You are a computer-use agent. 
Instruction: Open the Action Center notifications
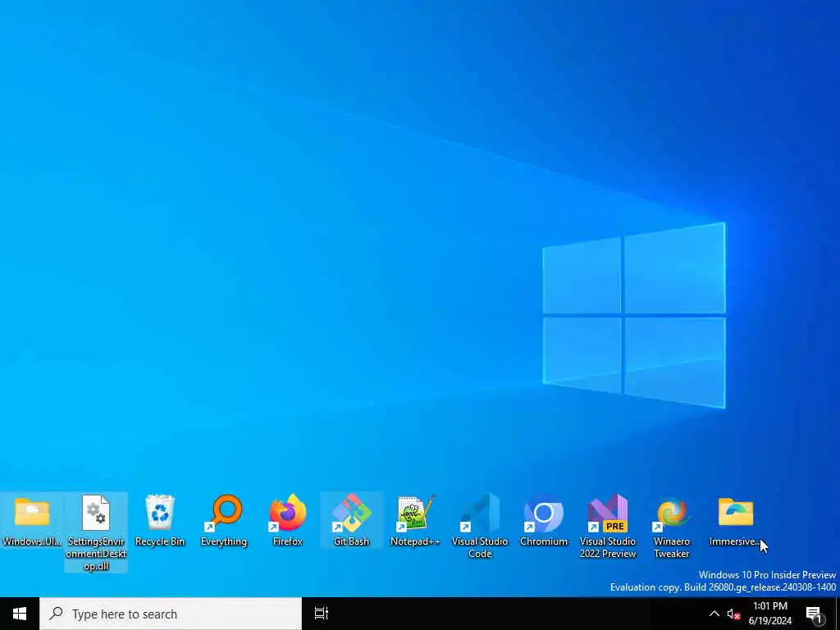tap(815, 614)
